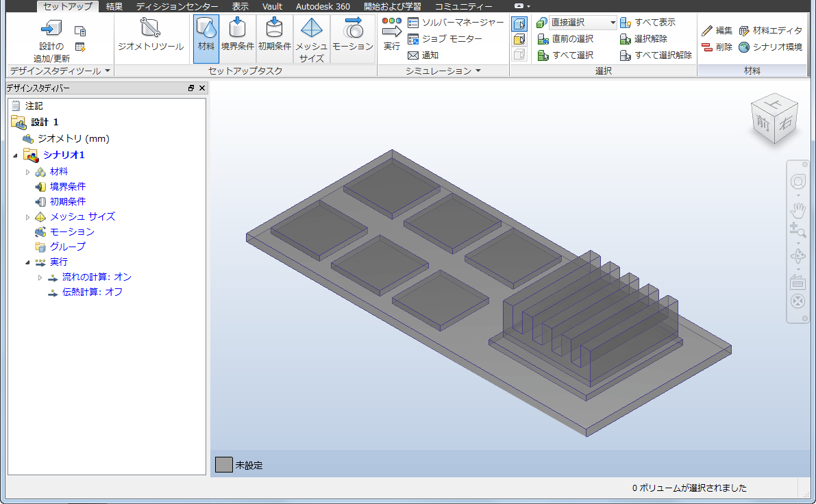
Task: Click the 実行 solve button
Action: tap(392, 34)
